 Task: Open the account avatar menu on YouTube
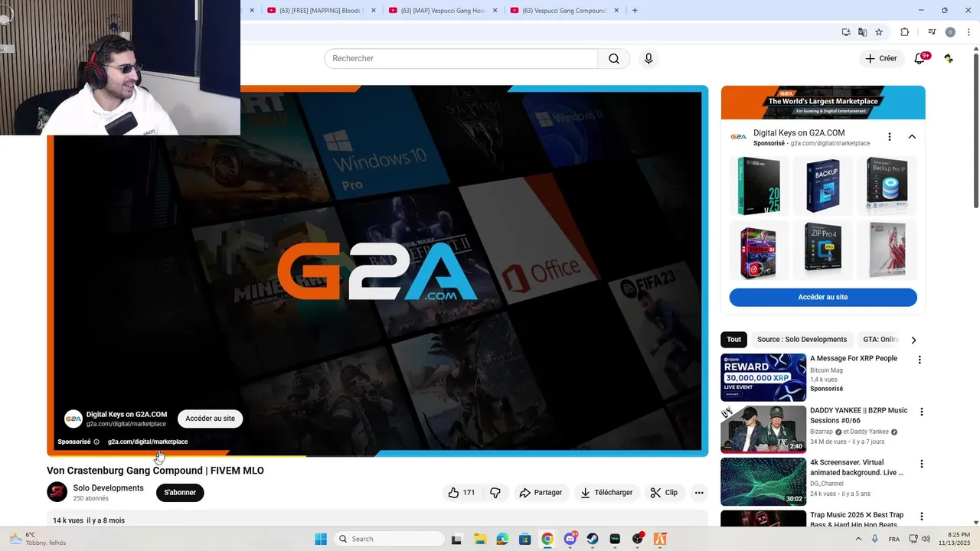[x=949, y=59]
